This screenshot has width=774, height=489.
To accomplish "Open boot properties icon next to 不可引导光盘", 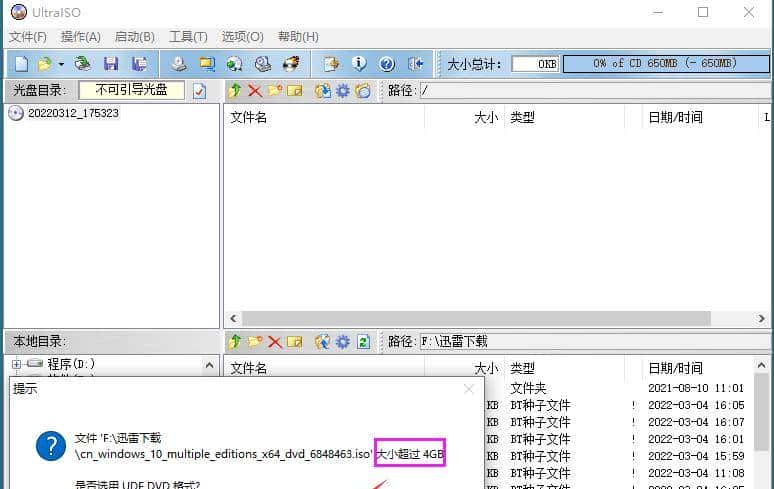I will [199, 91].
